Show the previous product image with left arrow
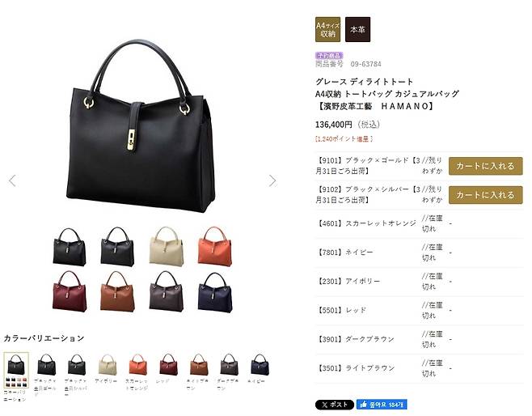This screenshot has width=532, height=416. [x=13, y=180]
